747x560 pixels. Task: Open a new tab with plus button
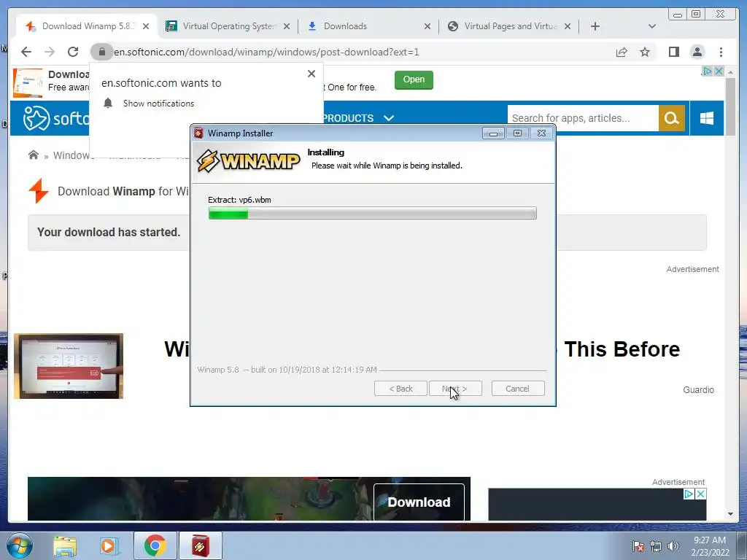(x=595, y=26)
